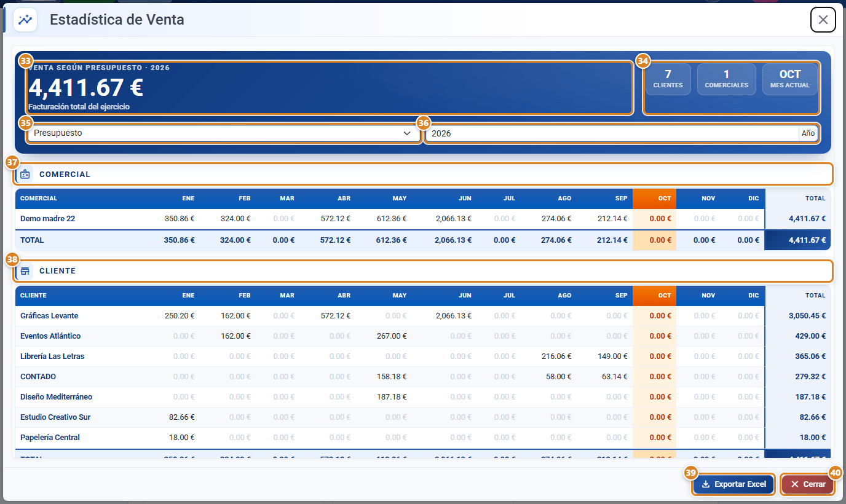
Task: Export the statistics to Excel
Action: [x=733, y=484]
